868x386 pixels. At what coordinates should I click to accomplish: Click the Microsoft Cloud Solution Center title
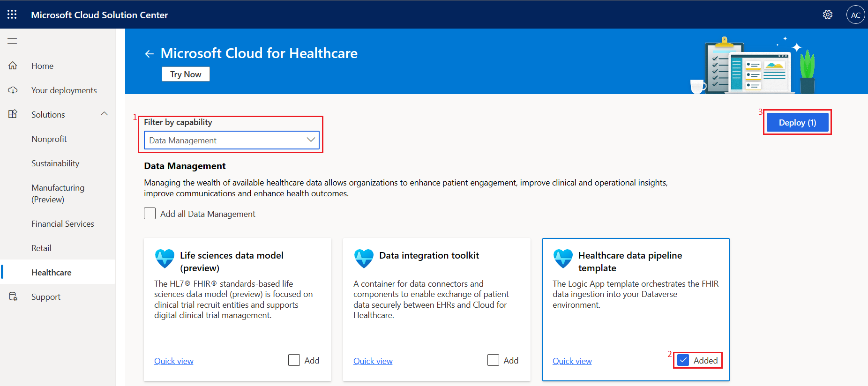point(99,15)
